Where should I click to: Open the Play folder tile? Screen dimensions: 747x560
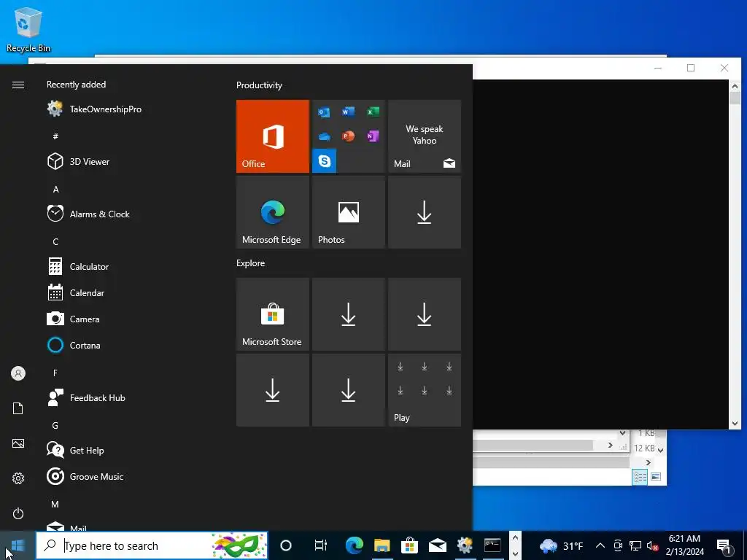pos(425,390)
